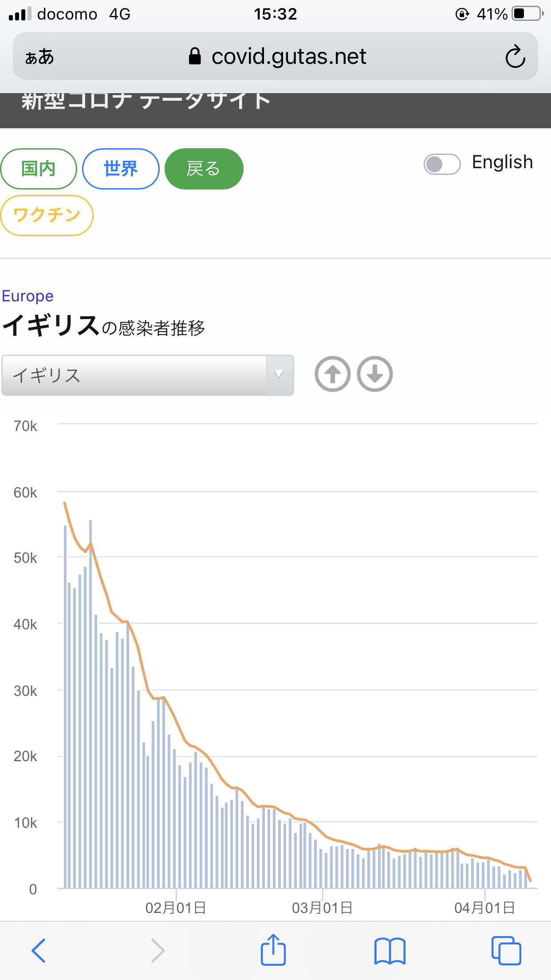Screen dimensions: 551x980
Task: Open the ぁあ reader text-size menu
Action: (39, 57)
